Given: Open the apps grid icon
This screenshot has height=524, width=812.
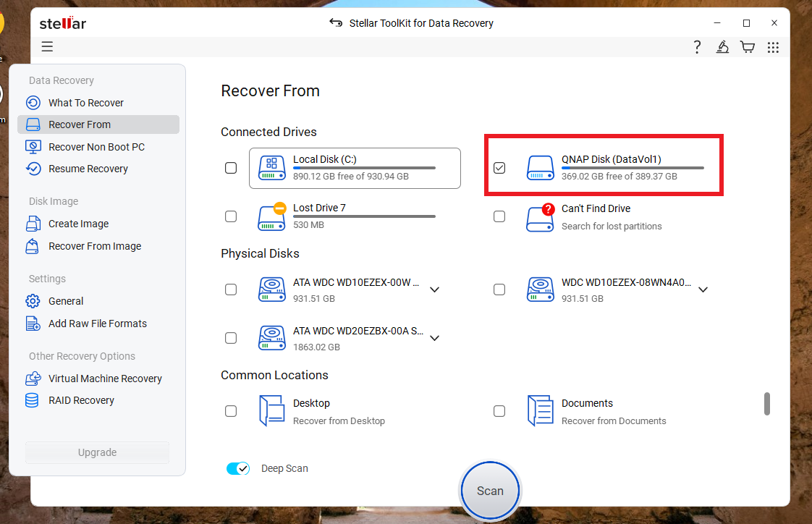Looking at the screenshot, I should pyautogui.click(x=773, y=47).
